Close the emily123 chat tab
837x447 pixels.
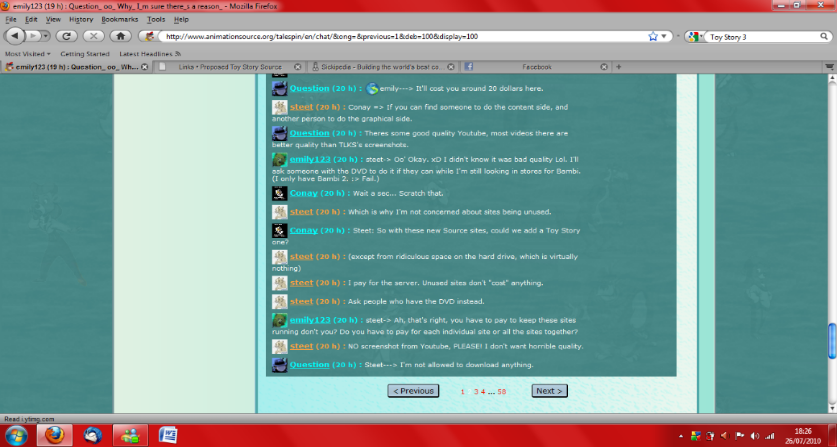click(145, 67)
